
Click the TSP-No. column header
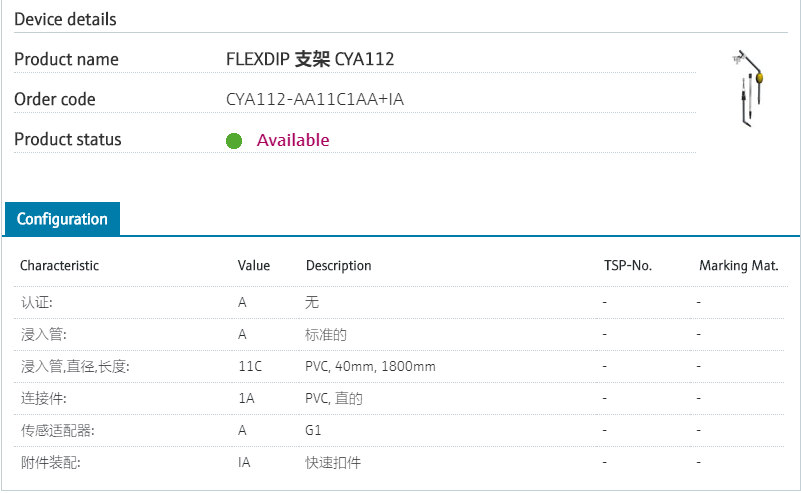[627, 266]
